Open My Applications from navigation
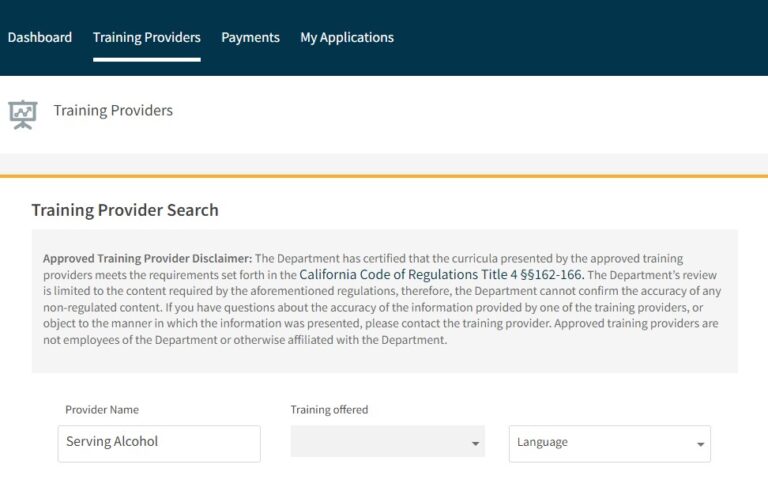The width and height of the screenshot is (768, 487). [x=347, y=38]
